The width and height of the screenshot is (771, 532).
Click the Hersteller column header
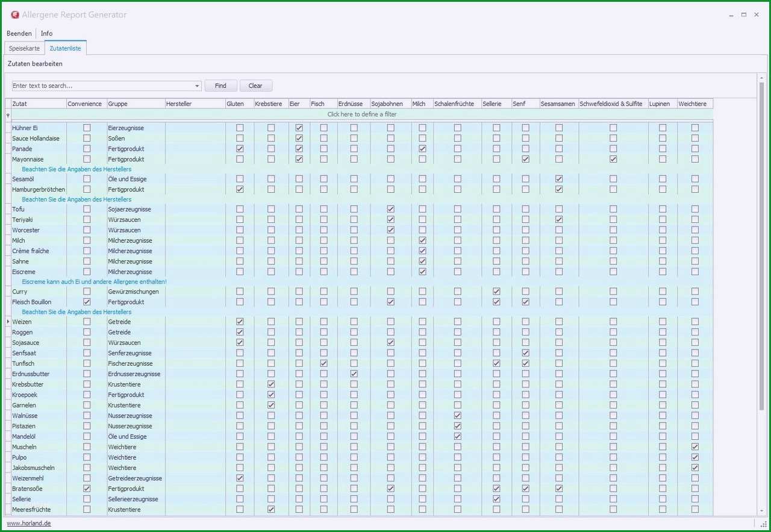[195, 104]
